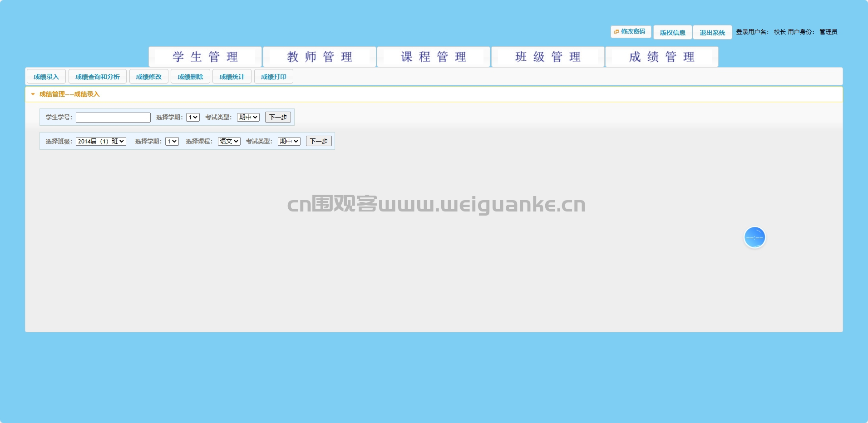
Task: Click the 修改密码 icon button
Action: point(631,32)
